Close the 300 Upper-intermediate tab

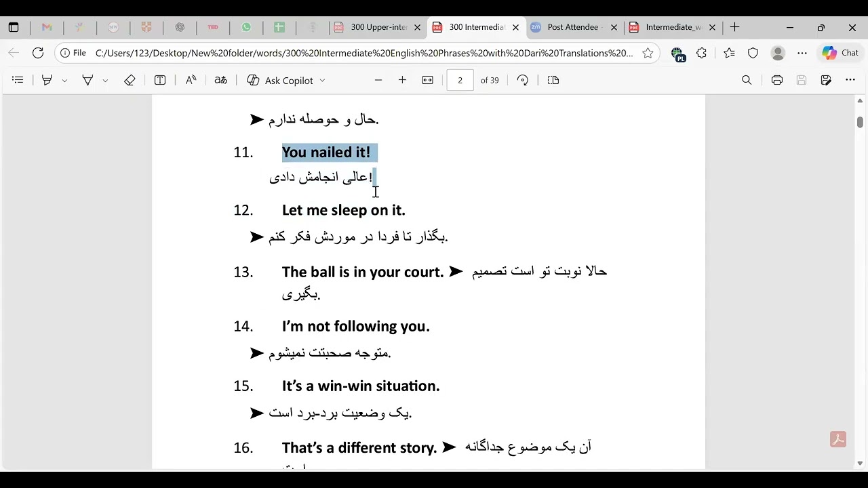417,28
